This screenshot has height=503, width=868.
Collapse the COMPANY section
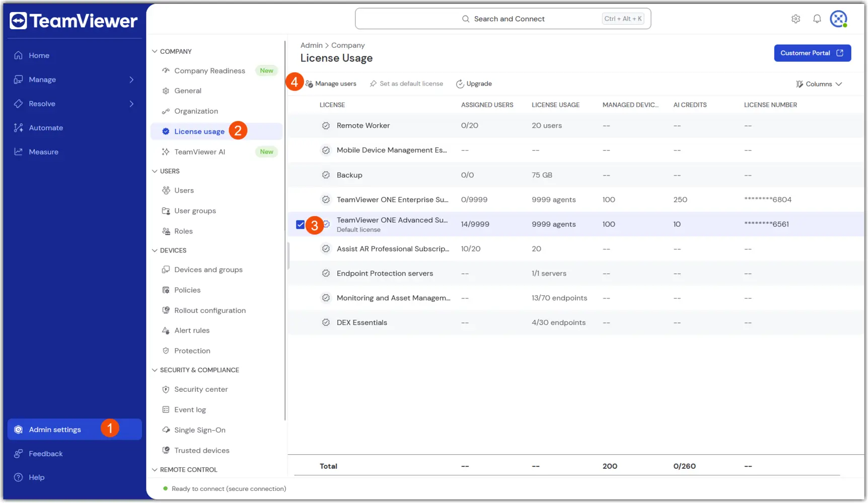click(155, 51)
